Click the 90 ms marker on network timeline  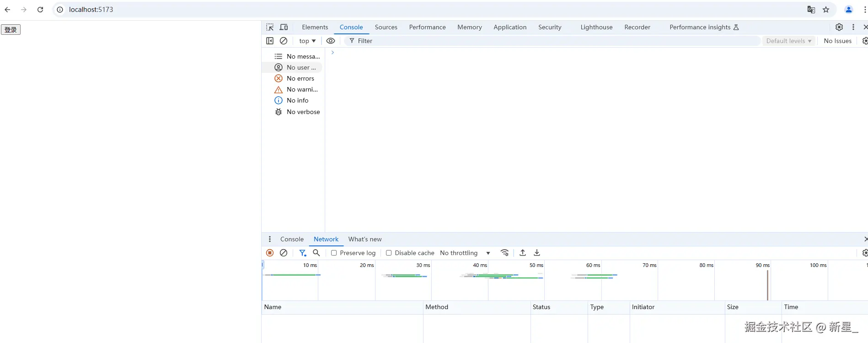[x=762, y=265]
